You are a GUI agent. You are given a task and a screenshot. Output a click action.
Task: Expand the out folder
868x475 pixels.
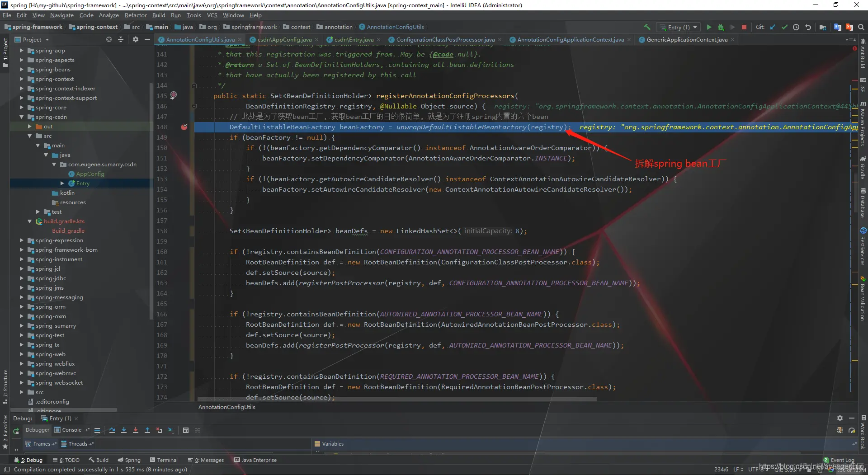[x=29, y=127]
